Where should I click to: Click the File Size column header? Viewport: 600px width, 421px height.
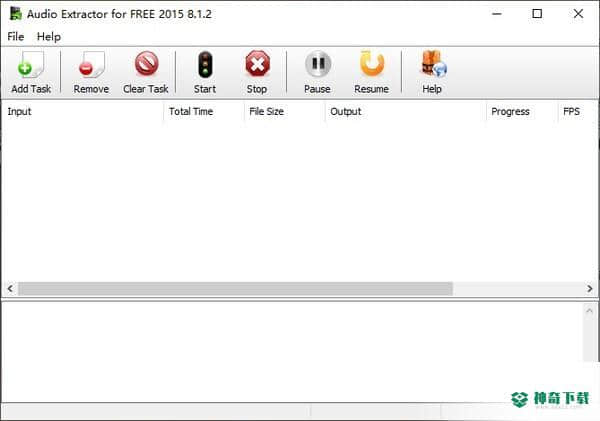[x=285, y=111]
